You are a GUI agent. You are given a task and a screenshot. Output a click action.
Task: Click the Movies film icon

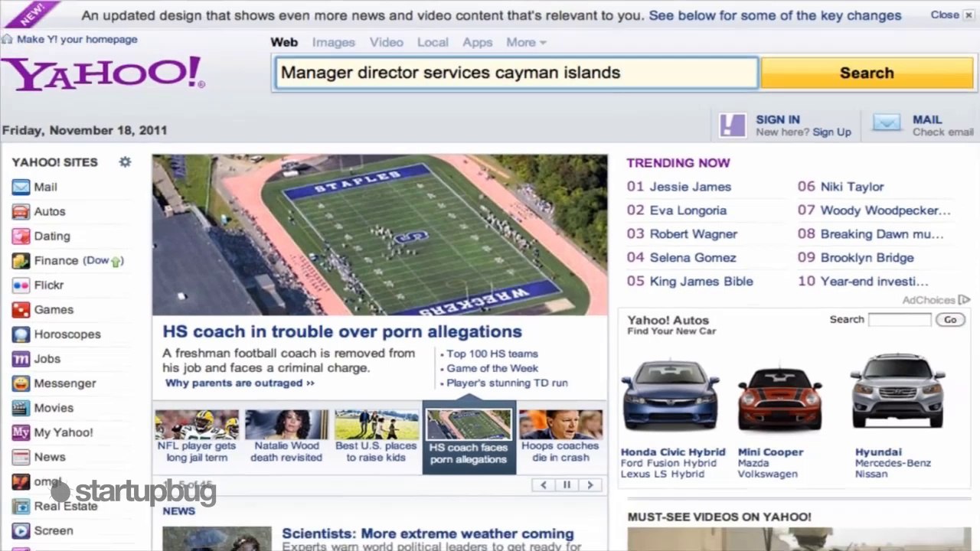click(21, 408)
